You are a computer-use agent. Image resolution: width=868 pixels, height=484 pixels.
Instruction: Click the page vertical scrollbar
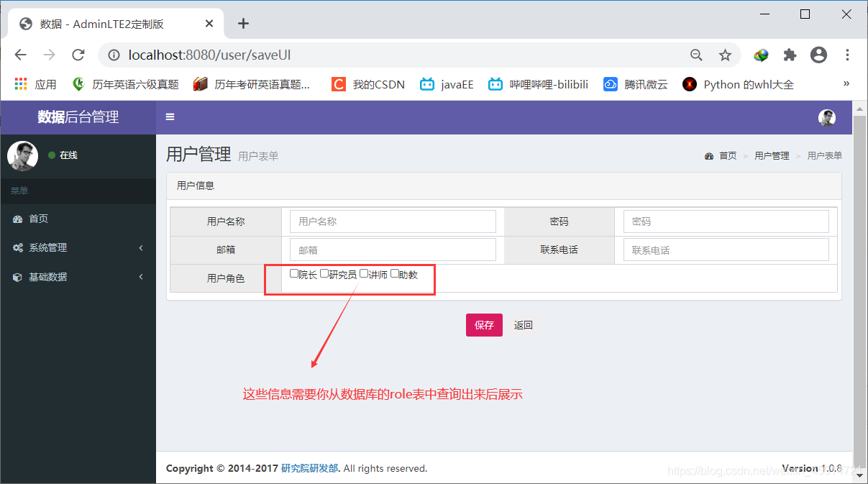[x=859, y=291]
